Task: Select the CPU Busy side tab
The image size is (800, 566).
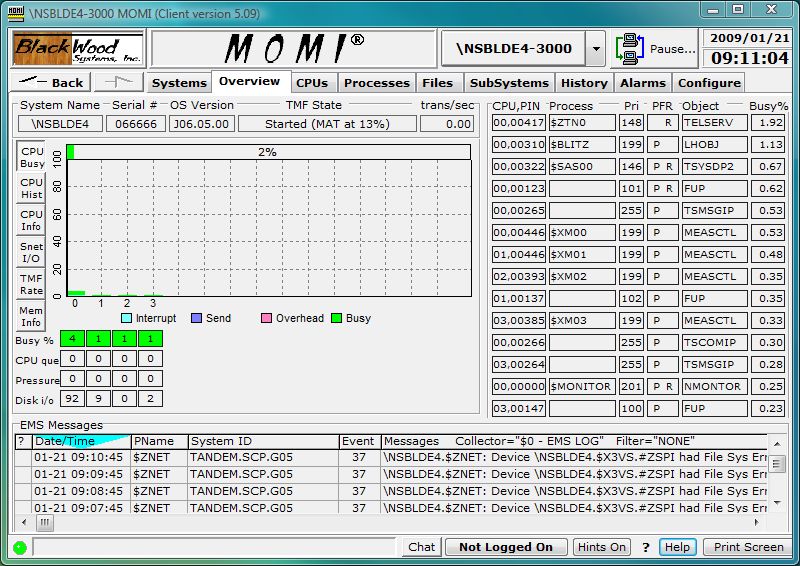Action: pyautogui.click(x=31, y=157)
